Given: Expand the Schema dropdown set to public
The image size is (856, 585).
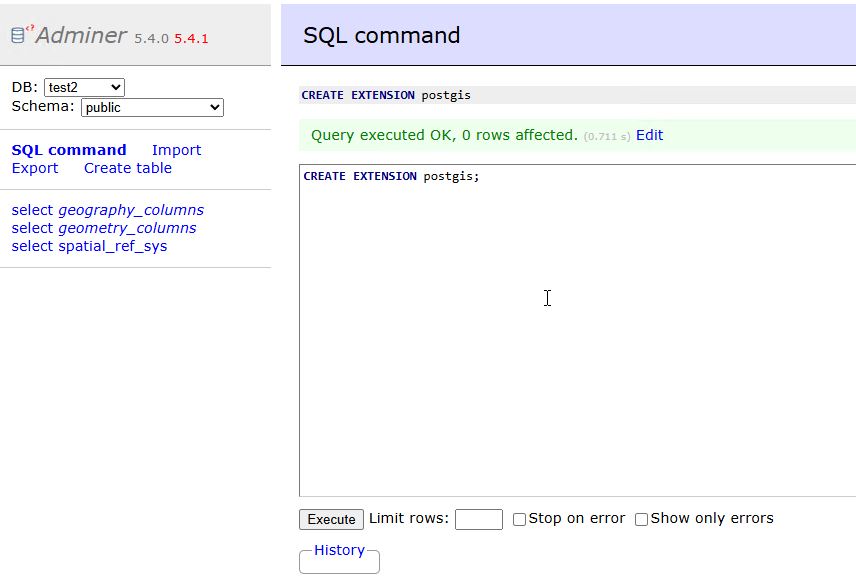Looking at the screenshot, I should click(x=152, y=107).
